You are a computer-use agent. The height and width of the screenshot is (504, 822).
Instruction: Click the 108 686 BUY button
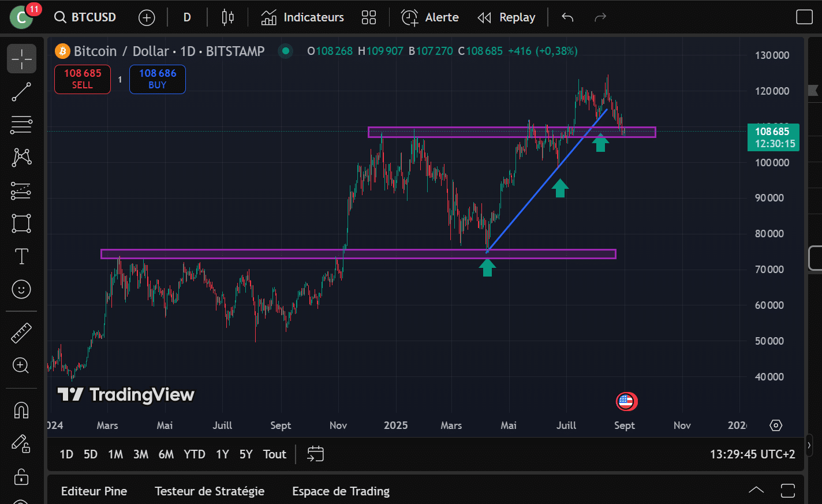(158, 79)
